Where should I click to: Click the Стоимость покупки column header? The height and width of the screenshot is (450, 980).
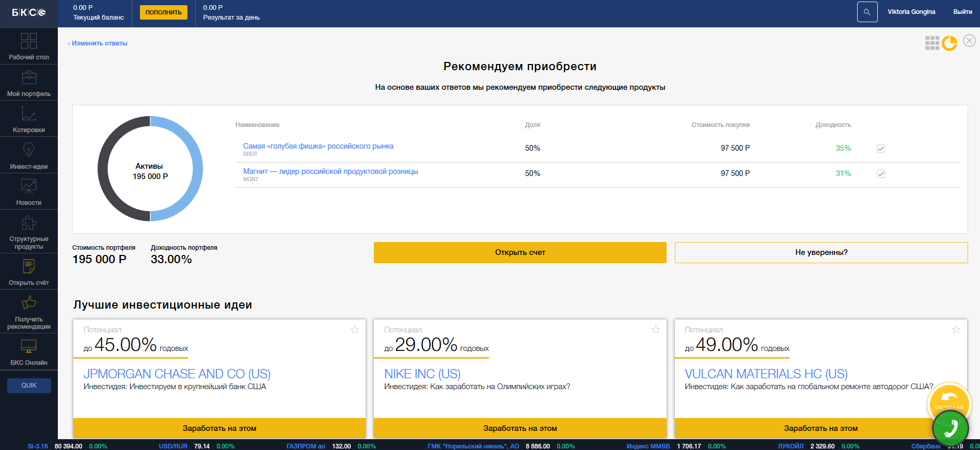pos(720,125)
